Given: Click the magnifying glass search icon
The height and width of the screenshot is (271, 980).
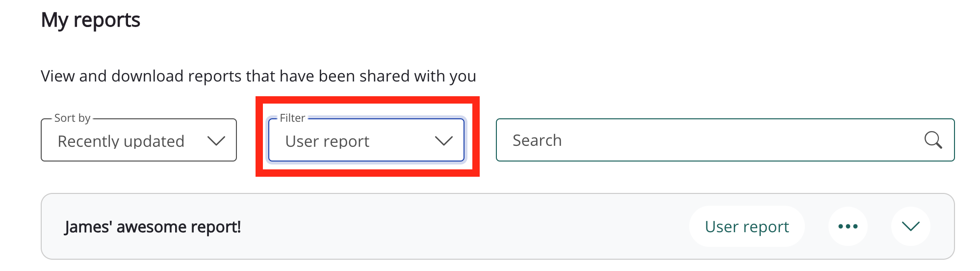Looking at the screenshot, I should (932, 140).
